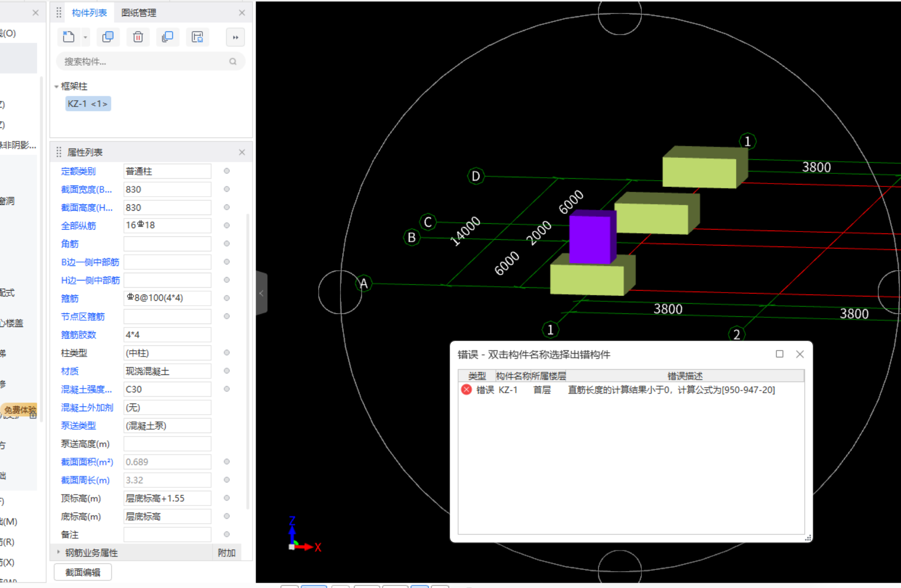Toggle the 全部纵筋 attach checkbox
The image size is (901, 588).
(x=226, y=225)
